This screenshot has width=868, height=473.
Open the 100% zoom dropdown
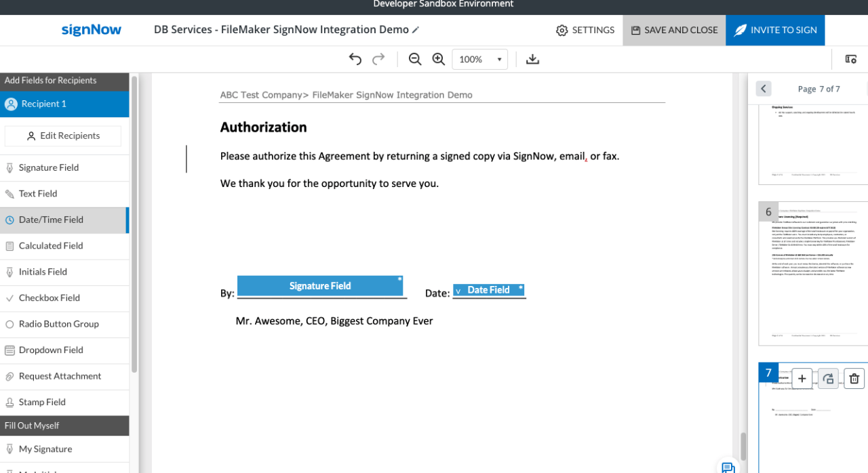[x=480, y=59]
